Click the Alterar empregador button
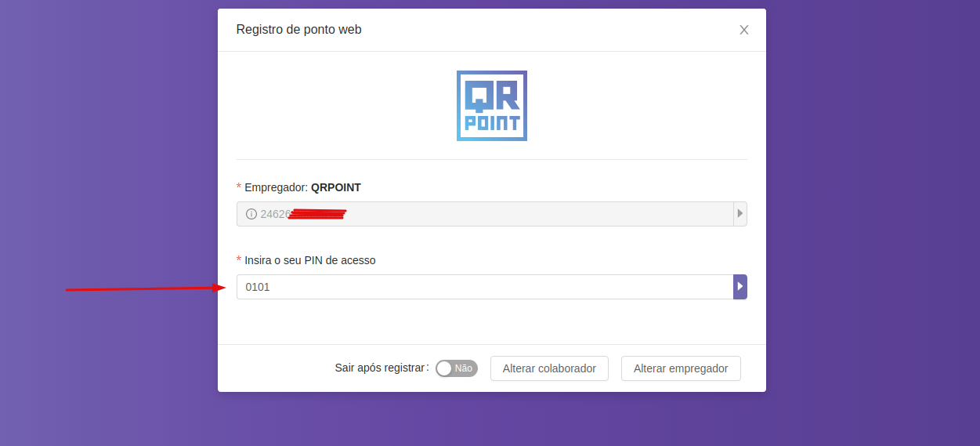The height and width of the screenshot is (446, 980). pyautogui.click(x=680, y=368)
